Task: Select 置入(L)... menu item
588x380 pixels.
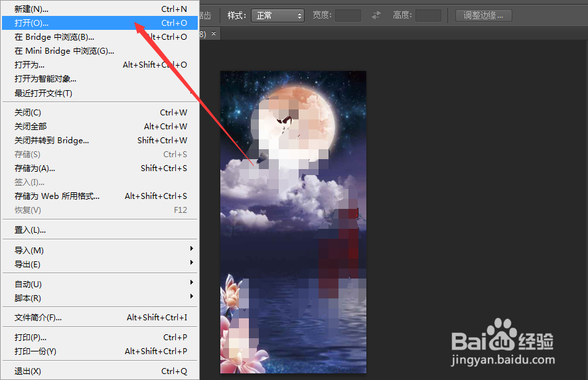Action: coord(100,230)
